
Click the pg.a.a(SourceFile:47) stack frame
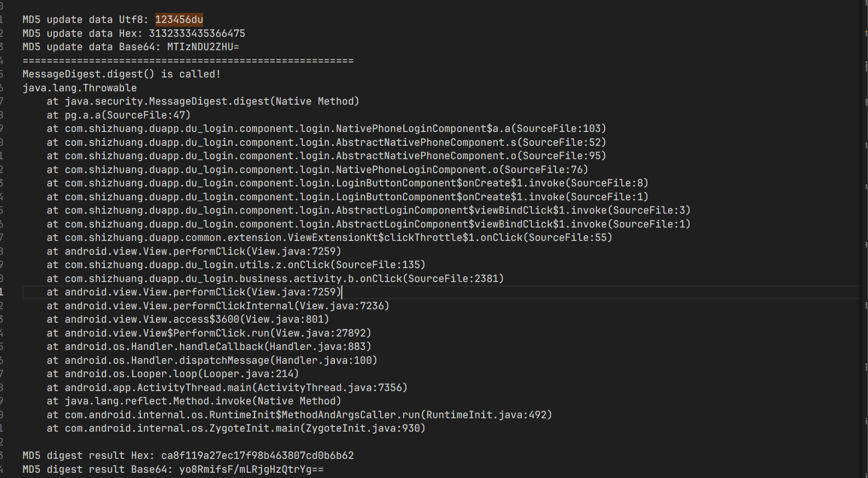pyautogui.click(x=127, y=115)
